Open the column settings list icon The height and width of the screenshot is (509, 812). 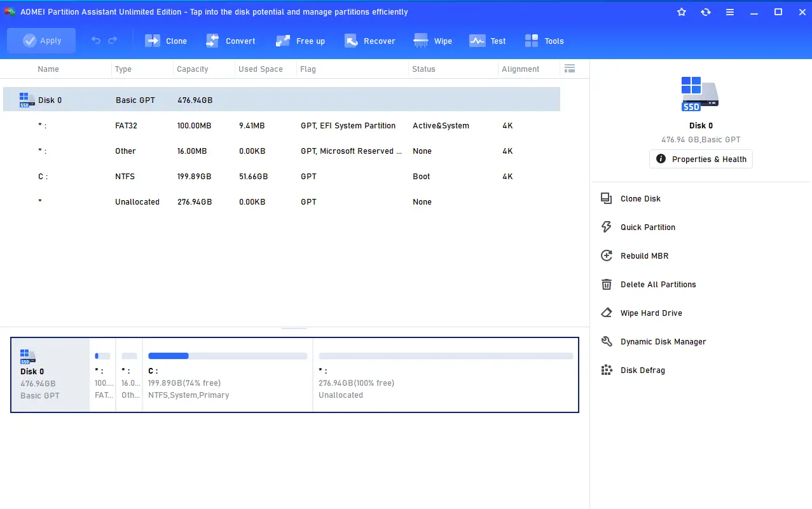(570, 69)
